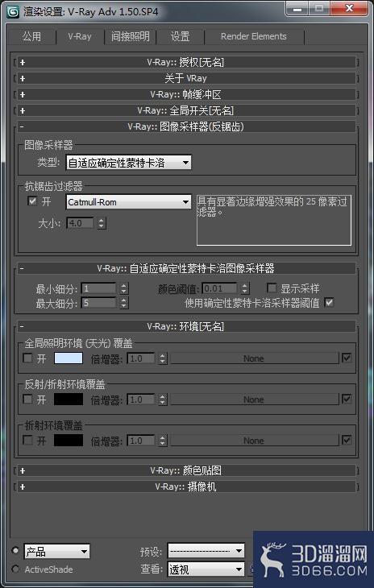Viewport: 374px width, 588px height.
Task: Open the 产品 render mode dropdown
Action: [x=57, y=552]
